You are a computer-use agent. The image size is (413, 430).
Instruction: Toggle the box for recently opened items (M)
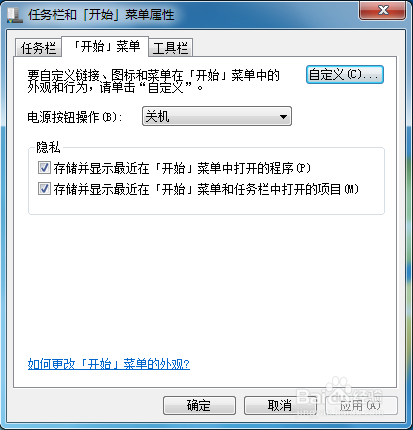pyautogui.click(x=44, y=189)
